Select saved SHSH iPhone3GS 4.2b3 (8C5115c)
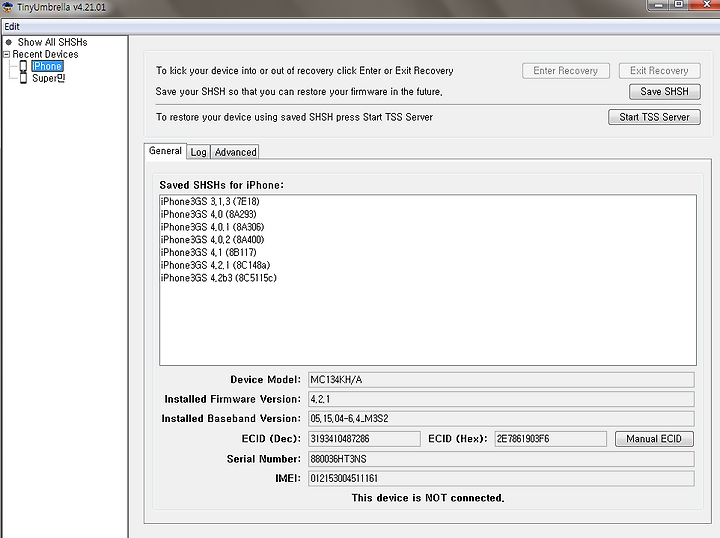This screenshot has height=538, width=720. click(x=219, y=278)
